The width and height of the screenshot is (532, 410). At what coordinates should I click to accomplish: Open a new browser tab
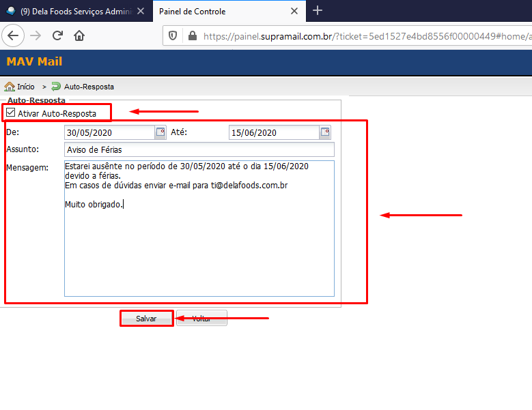coord(318,11)
